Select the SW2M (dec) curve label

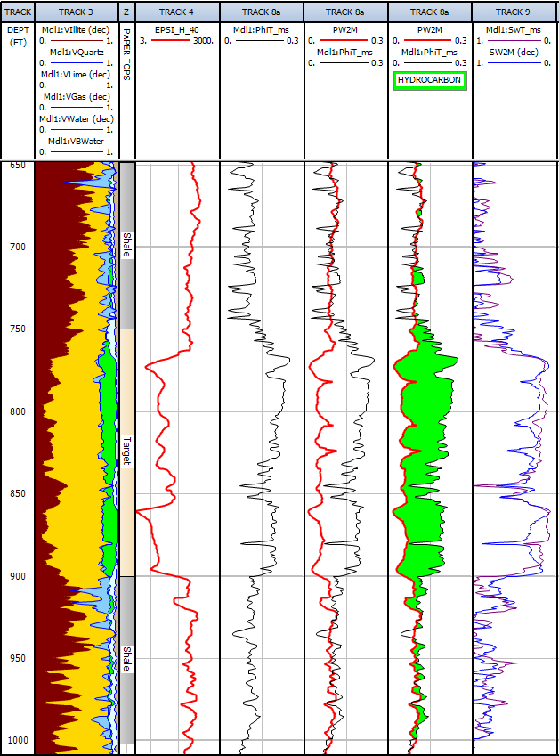(x=514, y=52)
